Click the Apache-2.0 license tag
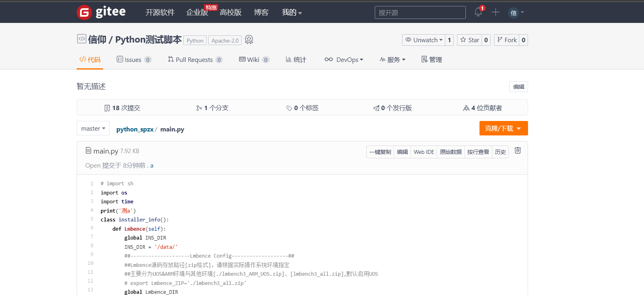The height and width of the screenshot is (295, 644). [x=225, y=41]
